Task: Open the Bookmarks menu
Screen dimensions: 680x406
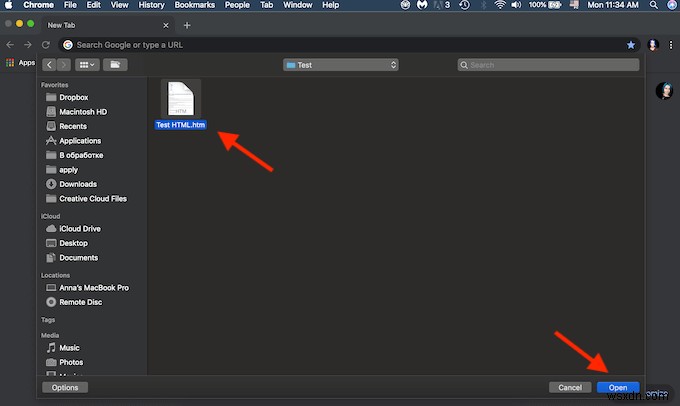Action: click(x=194, y=5)
